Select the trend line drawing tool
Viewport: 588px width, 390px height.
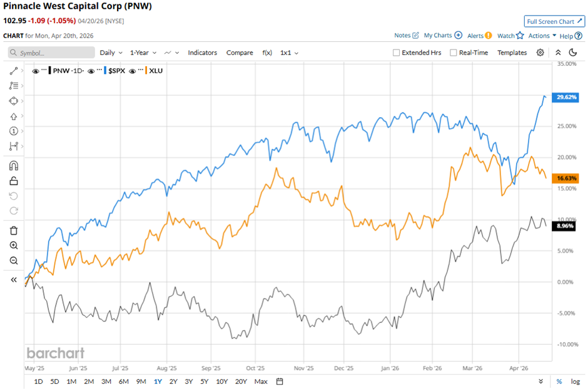pyautogui.click(x=14, y=71)
